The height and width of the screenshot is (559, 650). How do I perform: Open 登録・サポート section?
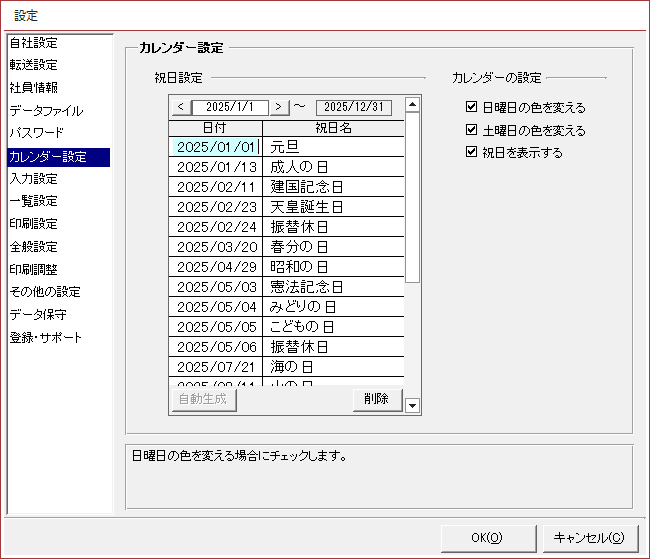(x=46, y=338)
